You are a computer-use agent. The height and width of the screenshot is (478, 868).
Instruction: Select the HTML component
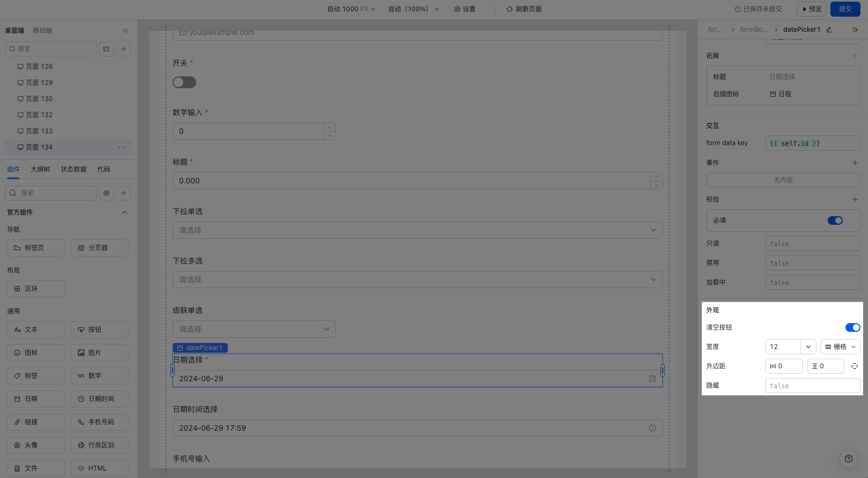[x=99, y=468]
